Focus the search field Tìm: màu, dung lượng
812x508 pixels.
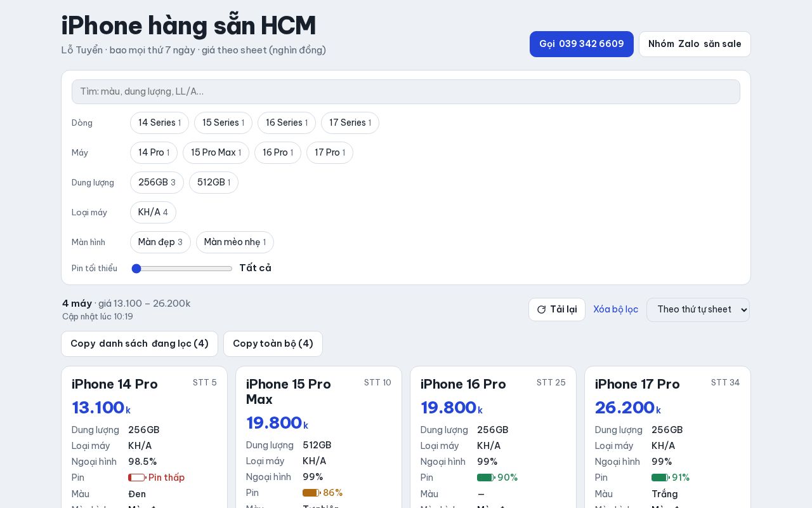point(406,91)
